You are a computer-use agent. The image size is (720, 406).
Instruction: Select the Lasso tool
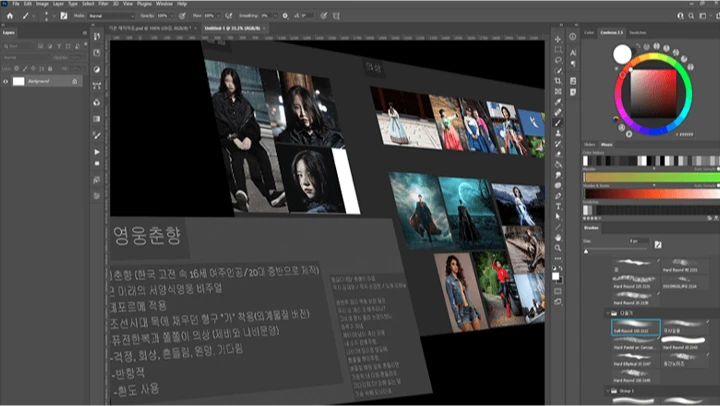pyautogui.click(x=558, y=60)
